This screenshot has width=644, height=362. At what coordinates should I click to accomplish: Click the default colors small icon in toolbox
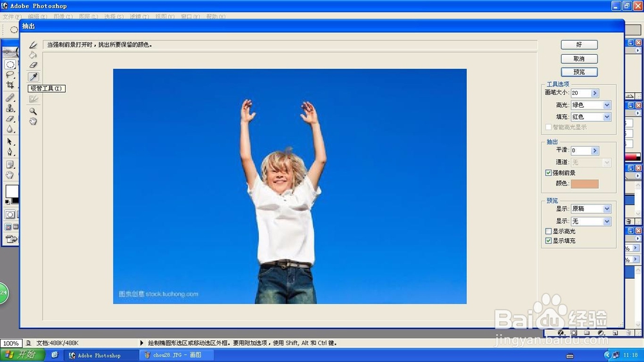[x=7, y=202]
